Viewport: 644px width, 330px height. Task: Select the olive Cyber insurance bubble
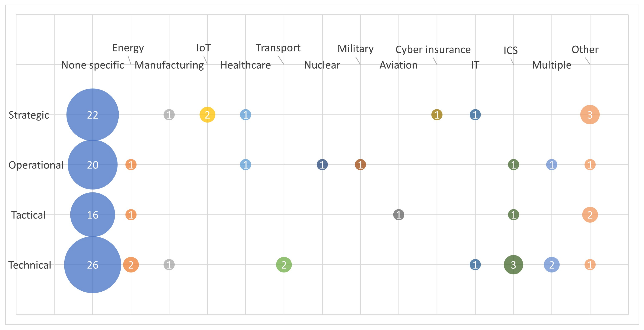437,115
